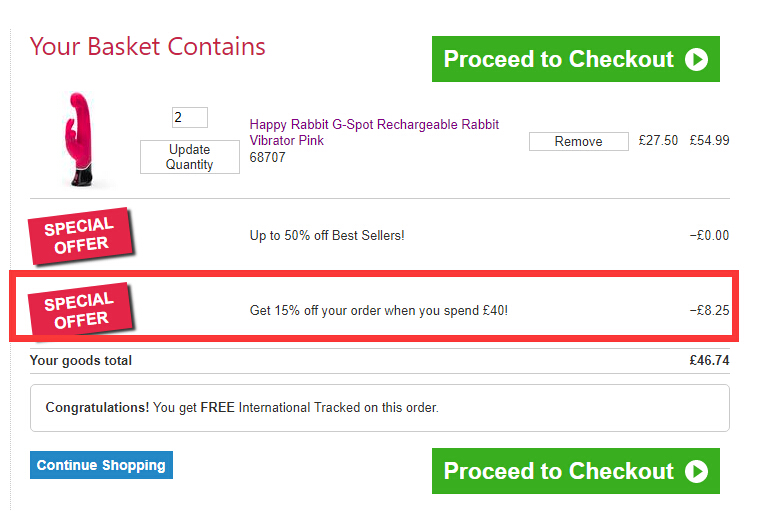
Task: Focus the quantity input field showing 2
Action: tap(190, 117)
